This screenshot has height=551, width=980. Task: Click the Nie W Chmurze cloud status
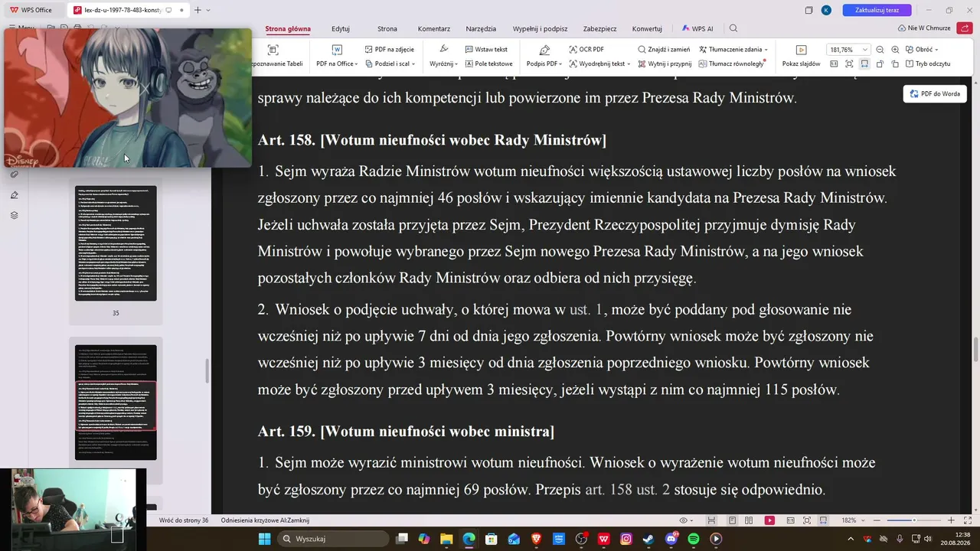click(924, 28)
